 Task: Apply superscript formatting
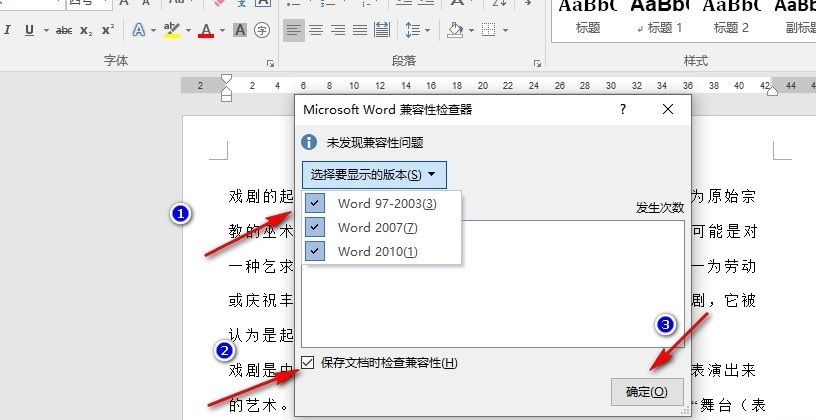click(108, 30)
